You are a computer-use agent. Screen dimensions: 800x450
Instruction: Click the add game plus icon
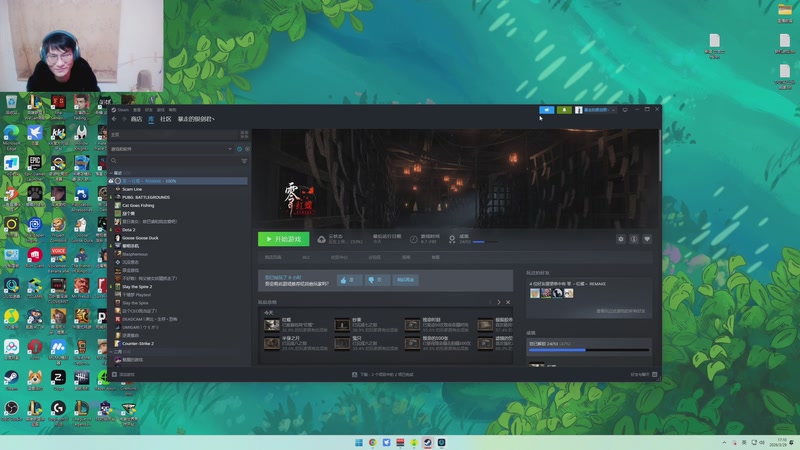(114, 374)
